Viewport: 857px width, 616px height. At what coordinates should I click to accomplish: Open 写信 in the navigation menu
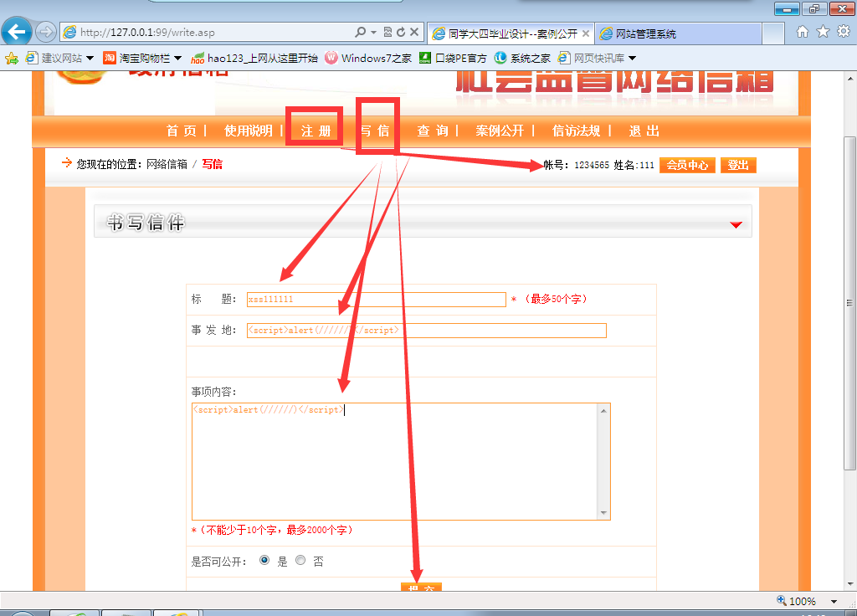(375, 131)
